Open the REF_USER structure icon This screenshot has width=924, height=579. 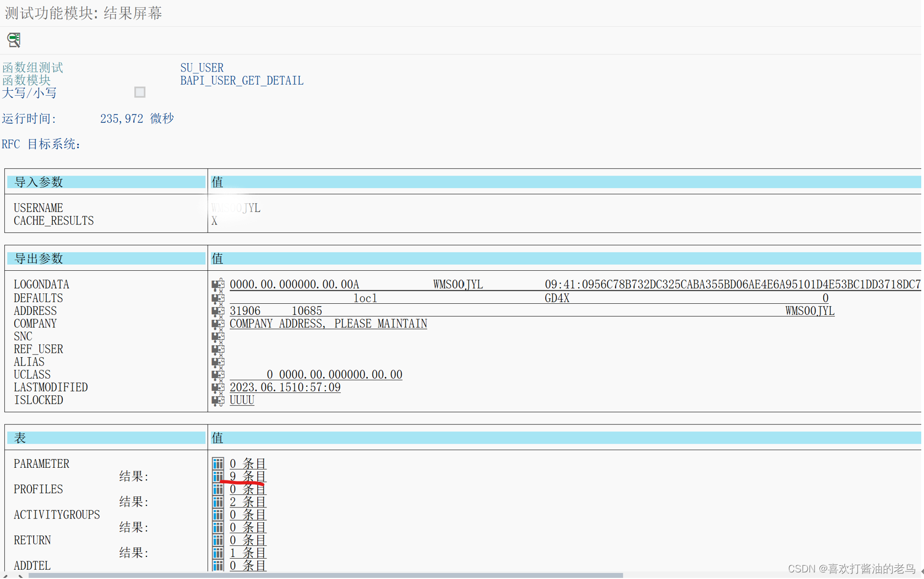[x=218, y=349]
